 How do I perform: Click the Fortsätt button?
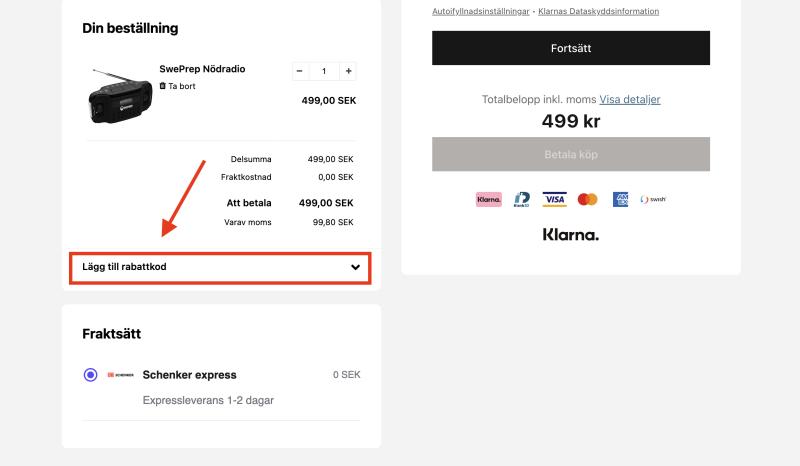click(x=571, y=48)
